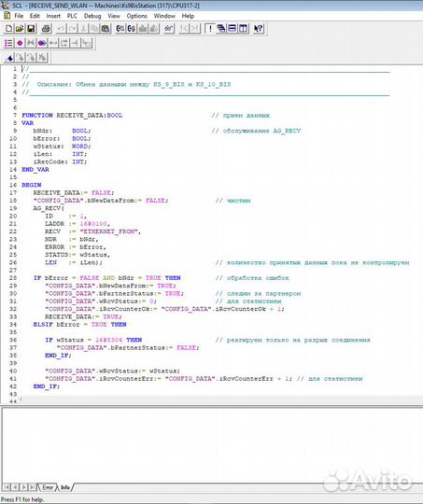Click the horizontal scrollbar below the code
Image resolution: width=423 pixels, height=504 pixels.
click(222, 399)
